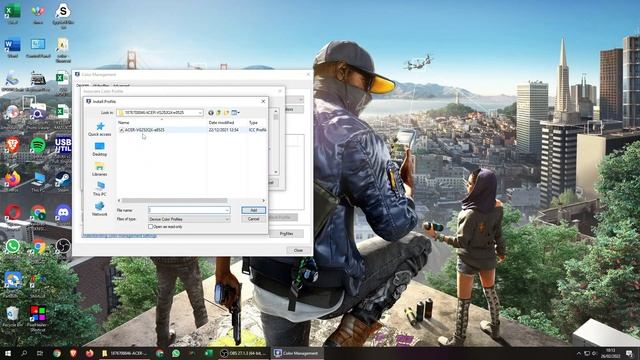This screenshot has width=640, height=360.
Task: Open Task View on the taskbar
Action: pos(40,353)
